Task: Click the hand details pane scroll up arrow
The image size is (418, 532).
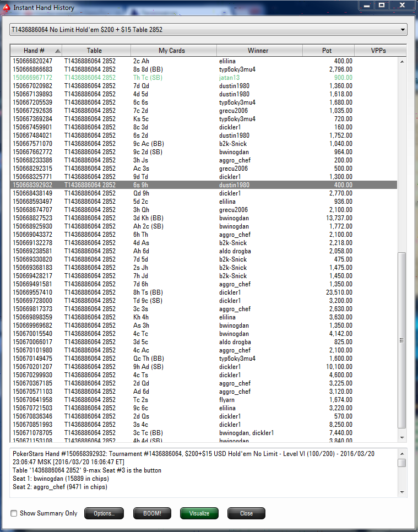Action: click(x=402, y=454)
